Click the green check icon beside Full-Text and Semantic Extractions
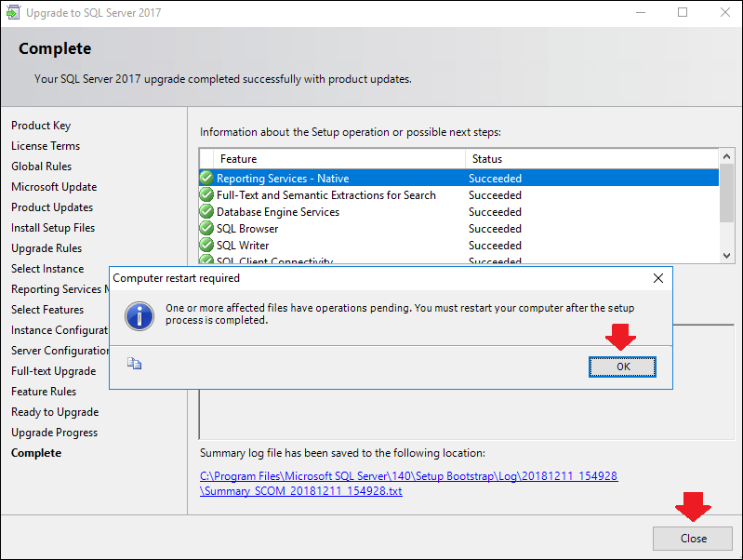Screen dimensions: 743x560 tap(206, 194)
